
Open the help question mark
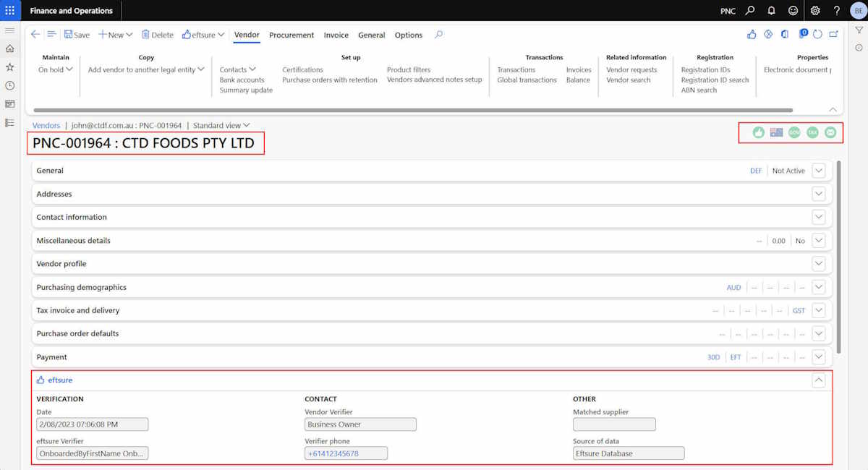click(837, 10)
